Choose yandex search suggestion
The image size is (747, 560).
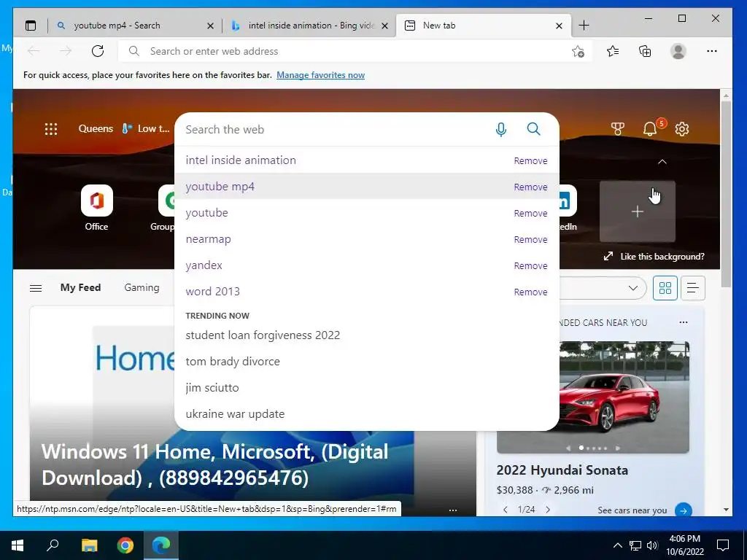(204, 265)
